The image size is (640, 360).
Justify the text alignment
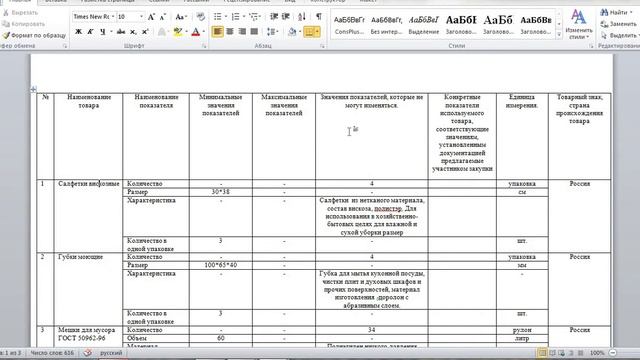click(254, 31)
